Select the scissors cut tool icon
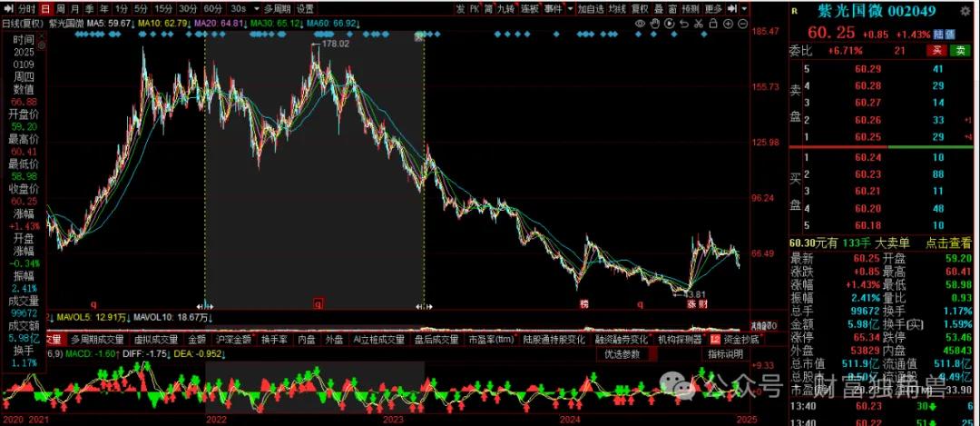980x426 pixels. (699, 23)
